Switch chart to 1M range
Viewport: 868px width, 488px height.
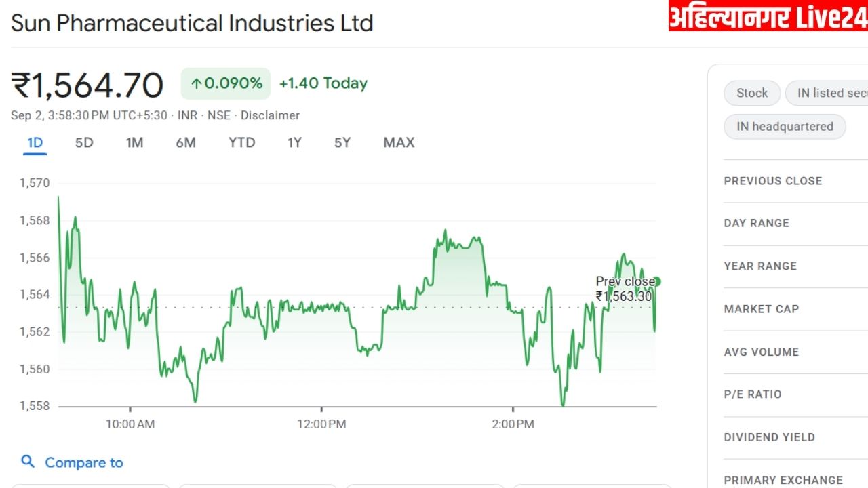pyautogui.click(x=134, y=142)
